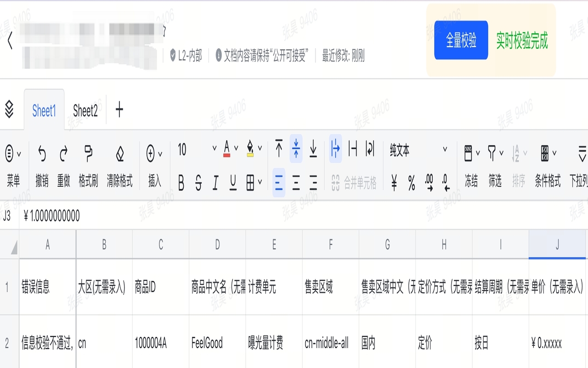
Task: Expand 条件格式 dropdown arrow
Action: [x=554, y=153]
